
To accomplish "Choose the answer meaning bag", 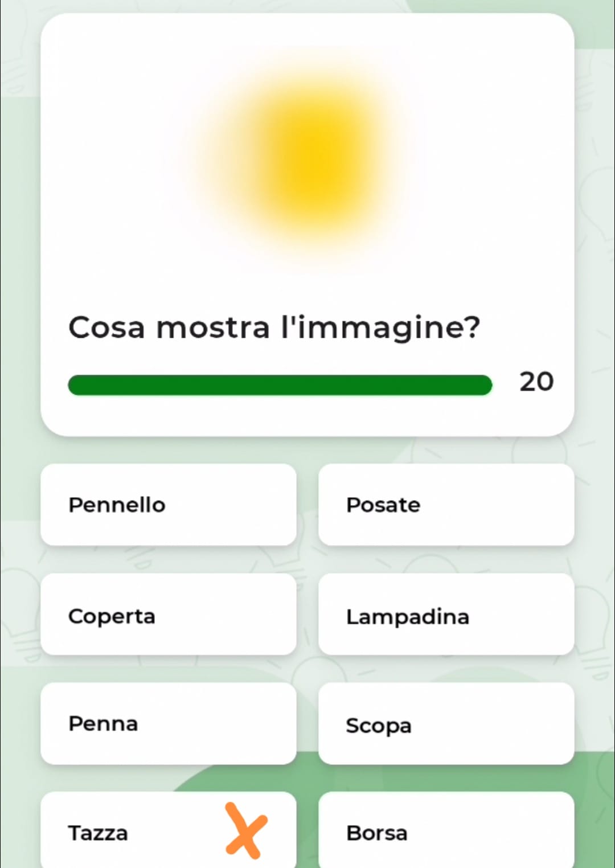I will point(446,832).
